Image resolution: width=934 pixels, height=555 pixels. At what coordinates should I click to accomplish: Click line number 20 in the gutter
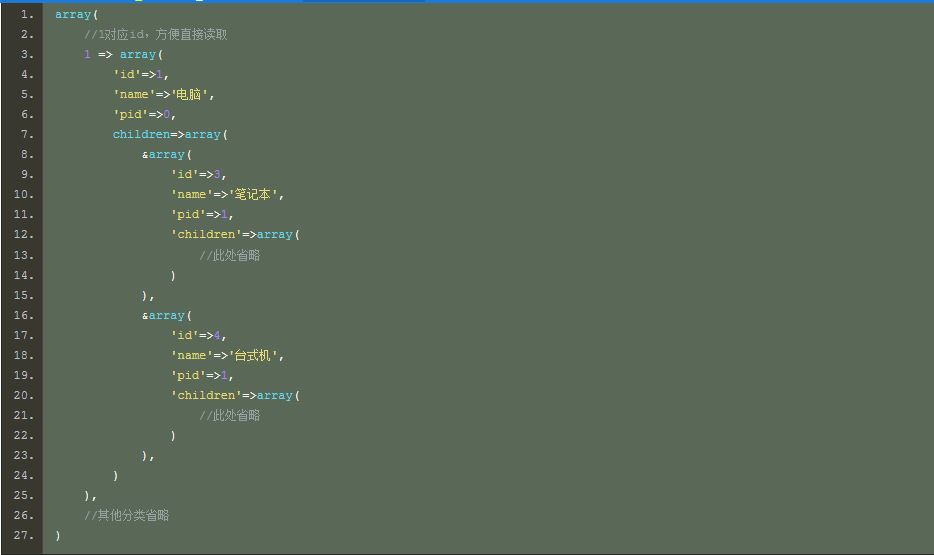click(24, 395)
